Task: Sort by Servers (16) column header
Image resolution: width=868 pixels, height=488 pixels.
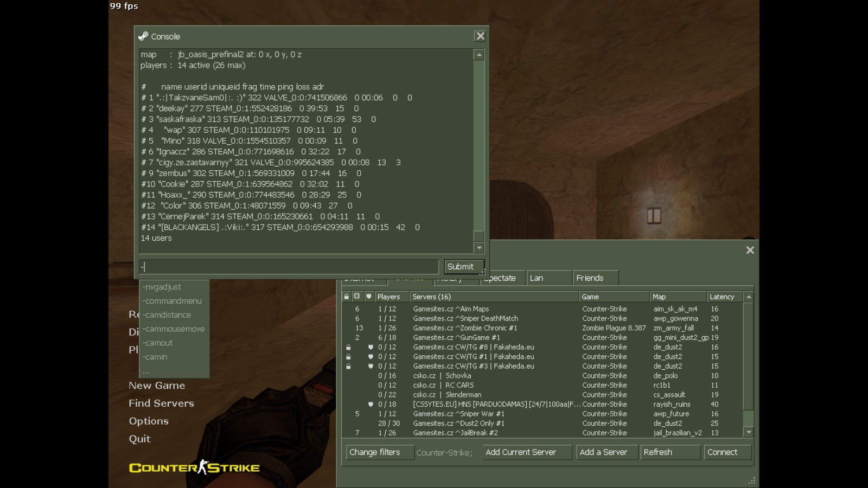Action: tap(494, 297)
